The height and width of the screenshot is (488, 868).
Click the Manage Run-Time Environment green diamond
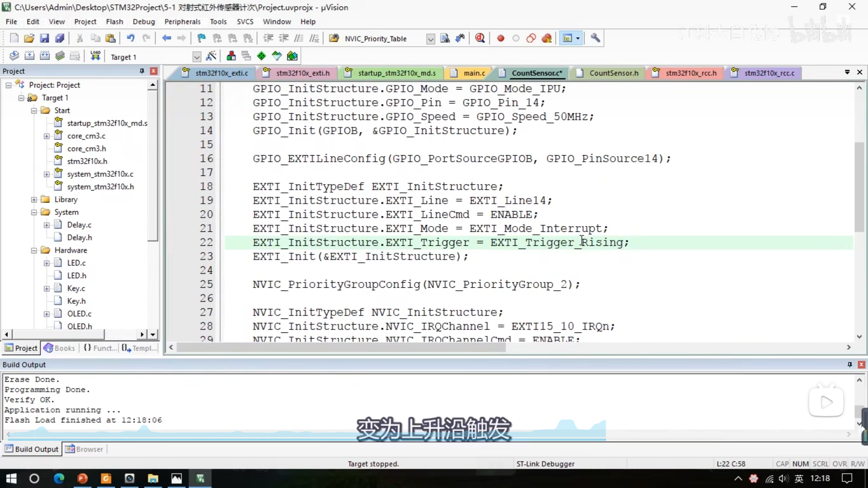(261, 56)
